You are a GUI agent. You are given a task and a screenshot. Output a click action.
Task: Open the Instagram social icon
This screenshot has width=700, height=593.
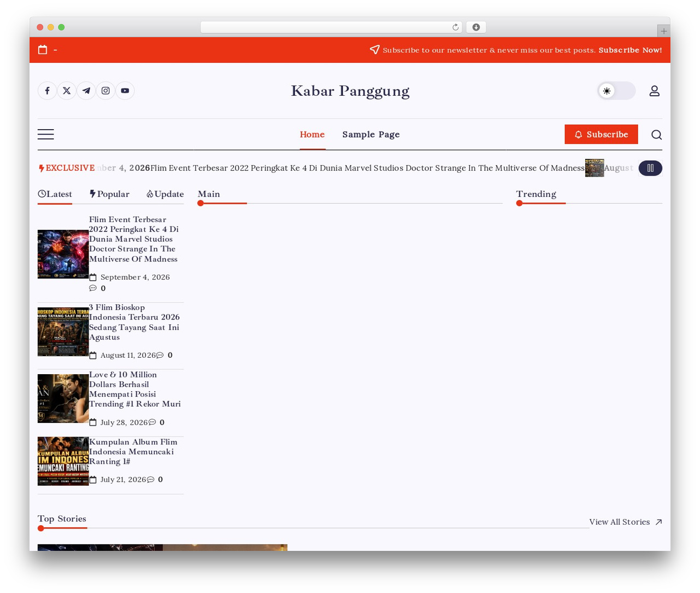tap(106, 91)
